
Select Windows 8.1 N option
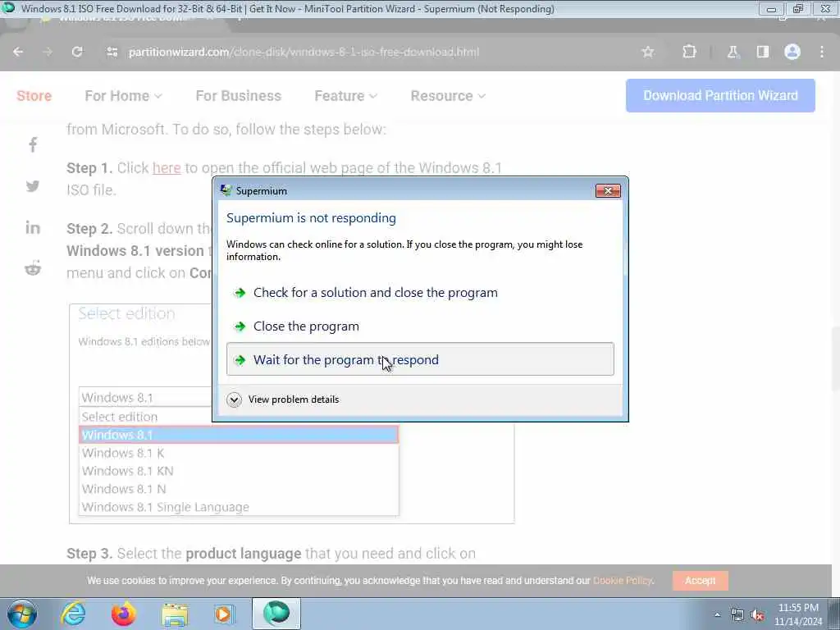[x=239, y=489]
